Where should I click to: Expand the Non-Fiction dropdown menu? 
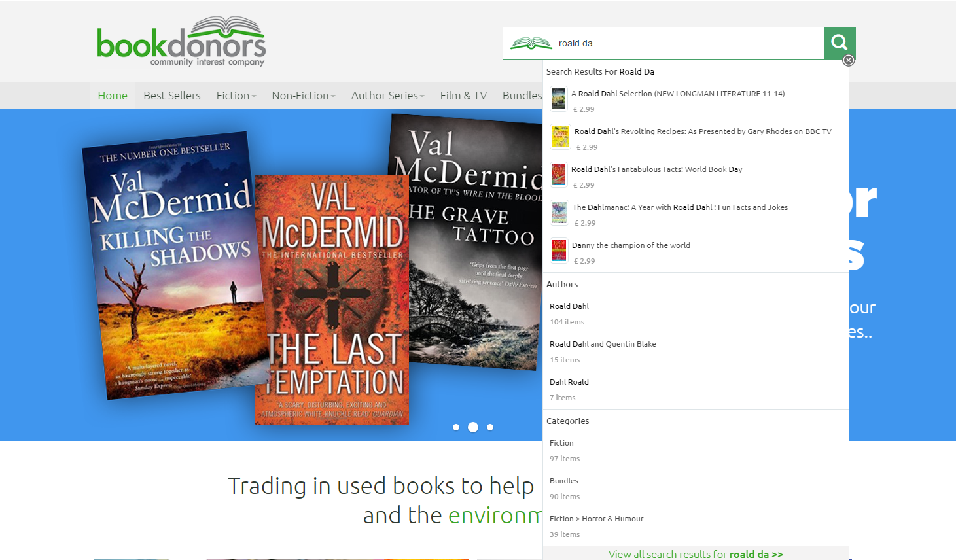click(304, 96)
